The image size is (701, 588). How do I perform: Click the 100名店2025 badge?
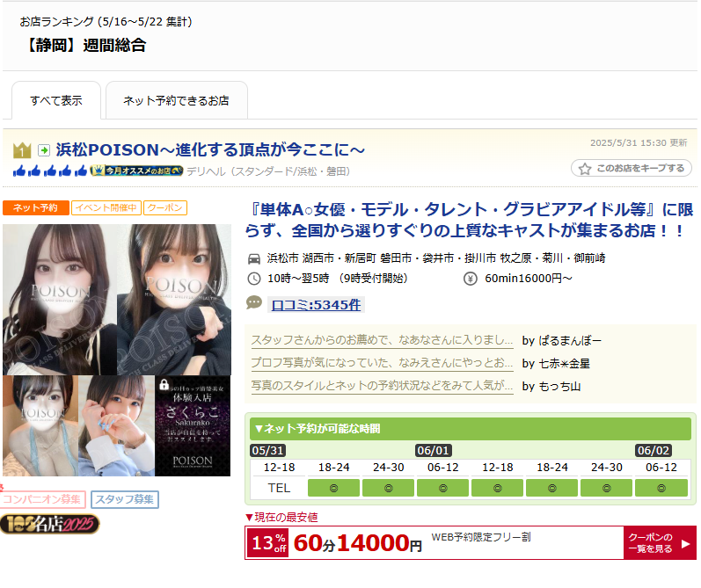pos(49,524)
